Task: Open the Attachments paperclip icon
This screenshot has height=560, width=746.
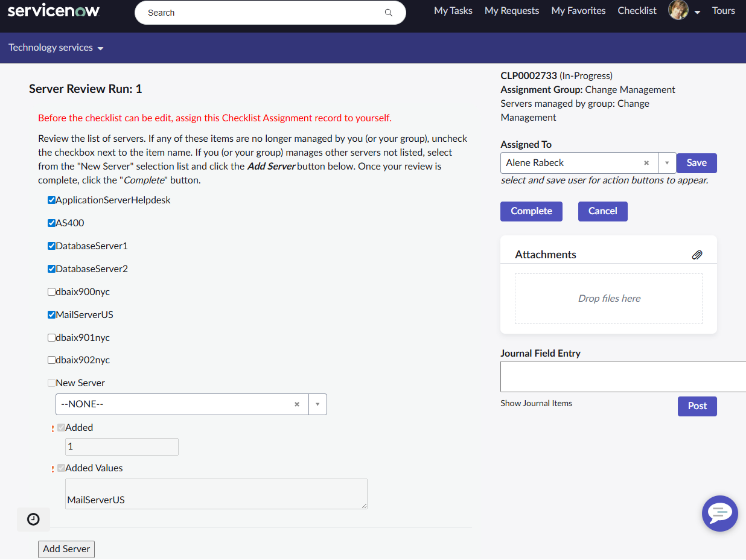Action: [697, 255]
